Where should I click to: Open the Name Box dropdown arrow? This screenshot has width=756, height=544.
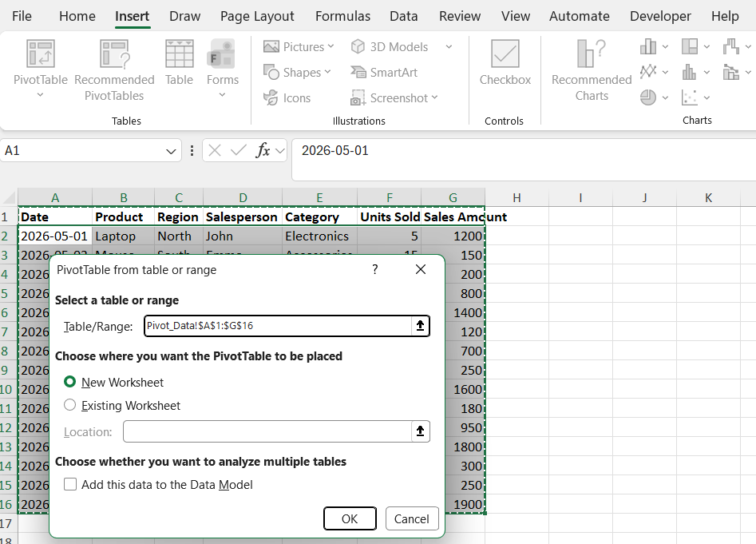(171, 151)
